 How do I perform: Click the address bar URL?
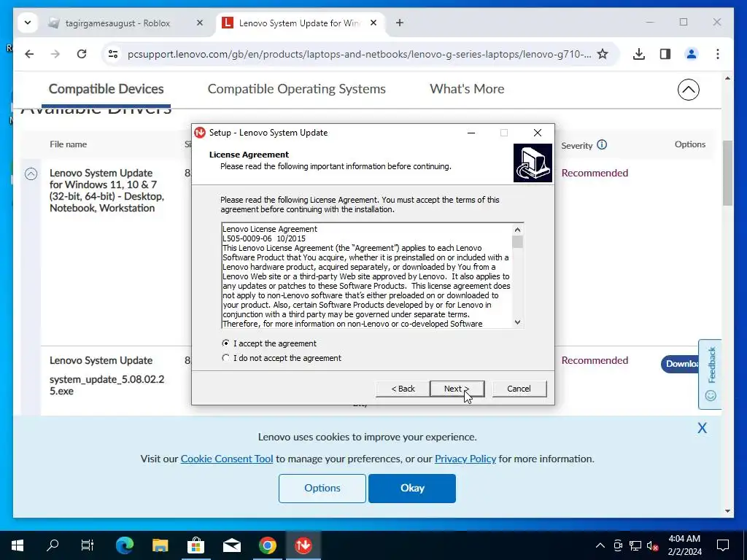[359, 54]
